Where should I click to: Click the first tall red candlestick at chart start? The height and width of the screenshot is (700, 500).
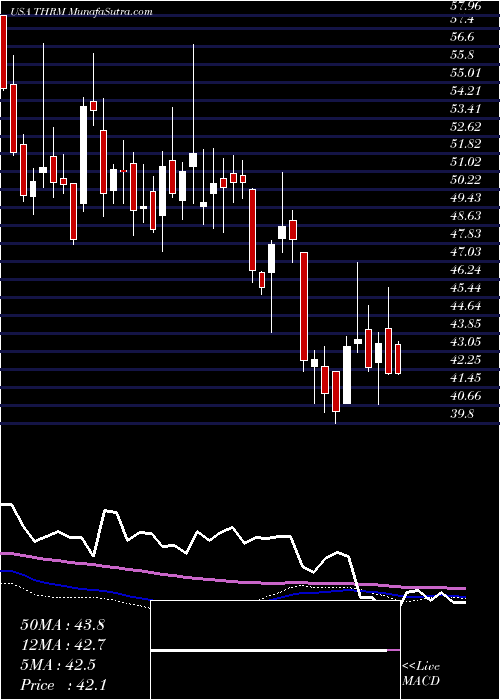click(3, 52)
